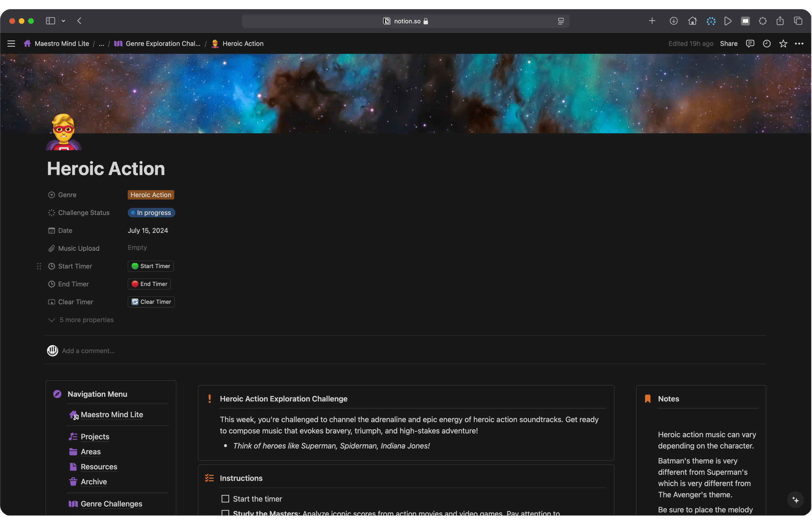Screen dimensions: 812x525
Task: Open the In progress status dropdown
Action: [x=151, y=213]
